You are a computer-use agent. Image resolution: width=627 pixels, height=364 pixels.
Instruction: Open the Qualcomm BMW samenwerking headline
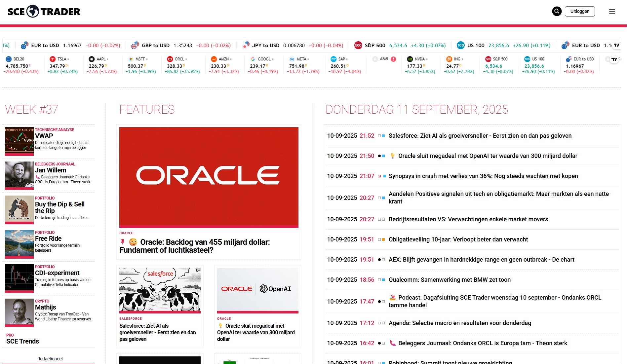(450, 280)
